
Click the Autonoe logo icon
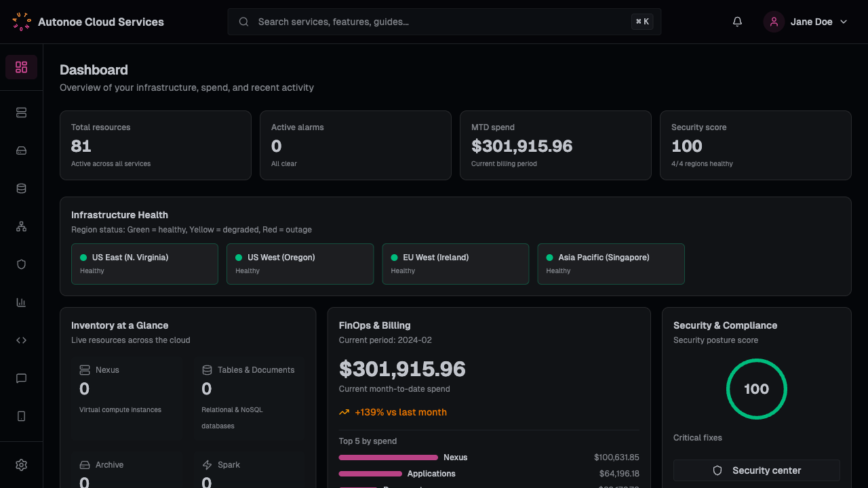pos(22,22)
